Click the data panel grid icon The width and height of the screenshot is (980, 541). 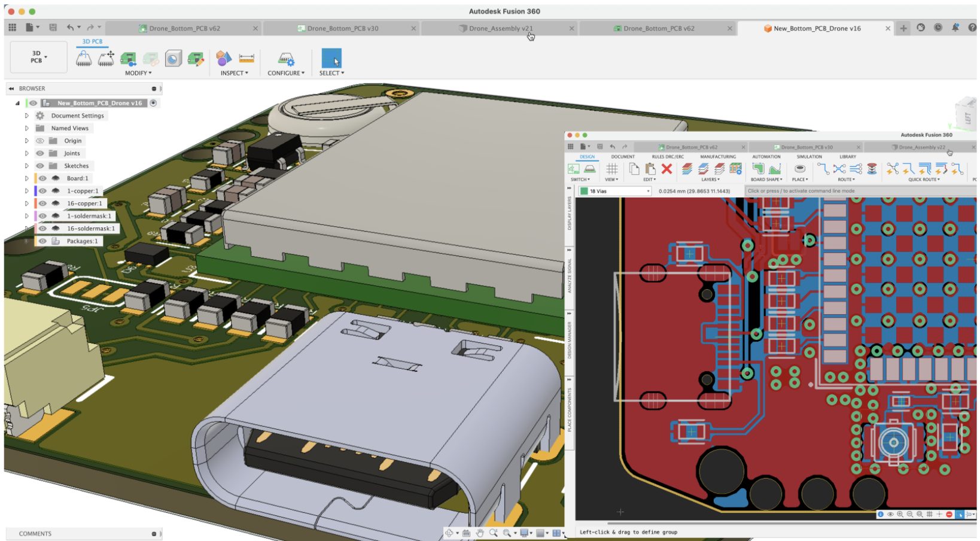12,28
